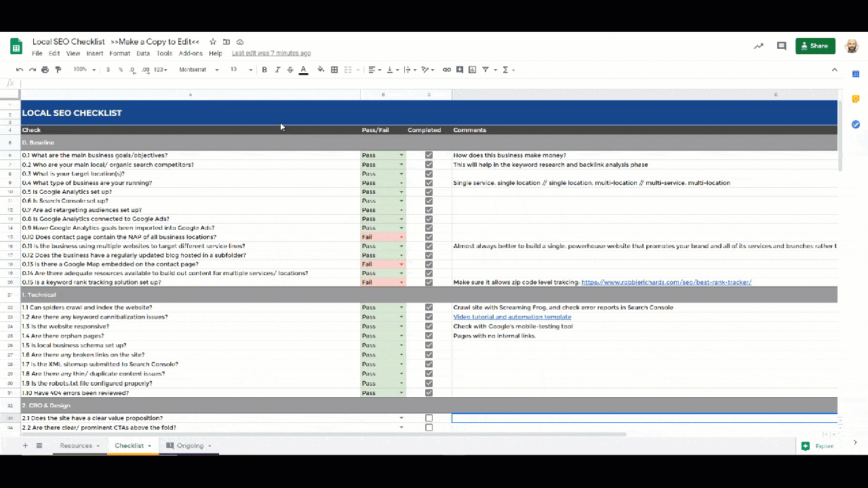
Task: Open the Format menu
Action: tap(119, 54)
